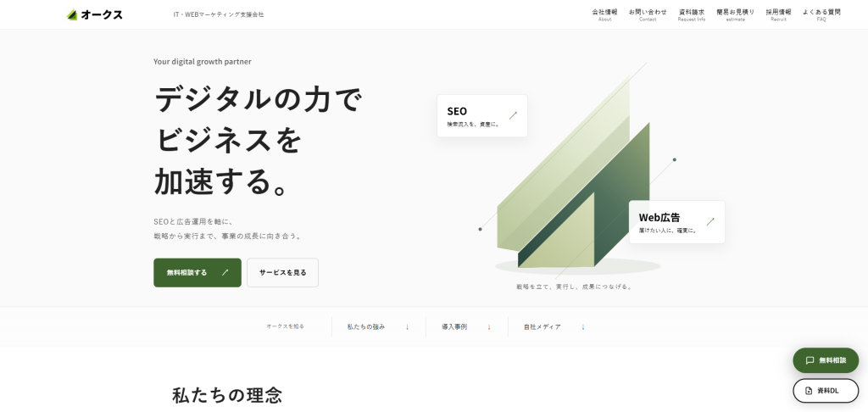Click floating 無料相談 chat button
The width and height of the screenshot is (868, 412).
coord(826,360)
